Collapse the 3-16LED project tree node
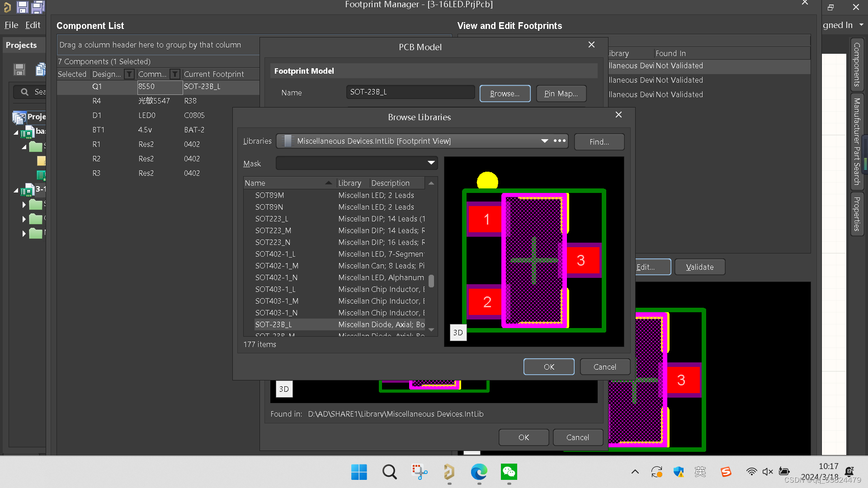This screenshot has height=488, width=868. pyautogui.click(x=16, y=190)
